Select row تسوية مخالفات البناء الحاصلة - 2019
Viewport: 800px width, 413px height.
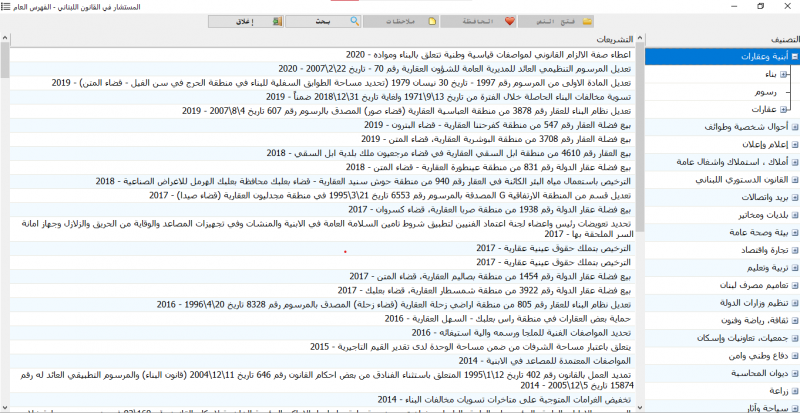(x=323, y=97)
